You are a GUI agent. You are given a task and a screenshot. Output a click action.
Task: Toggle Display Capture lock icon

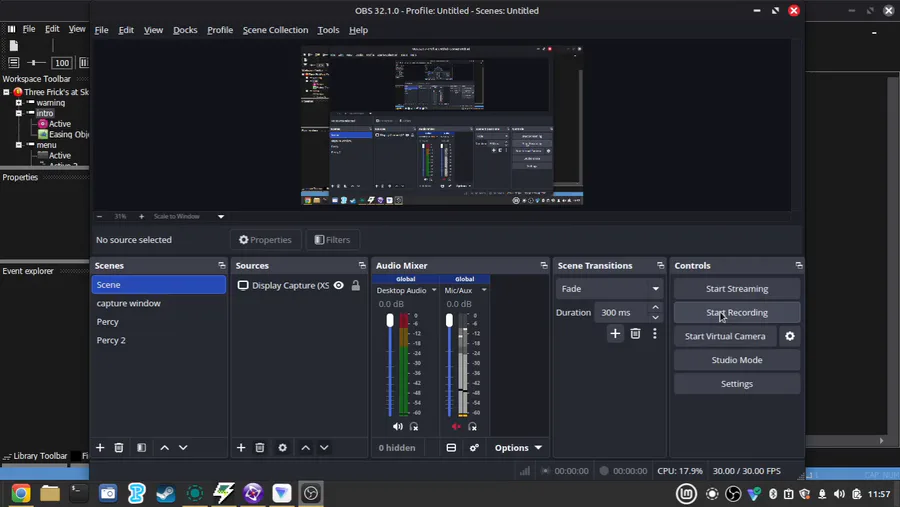pyautogui.click(x=356, y=285)
